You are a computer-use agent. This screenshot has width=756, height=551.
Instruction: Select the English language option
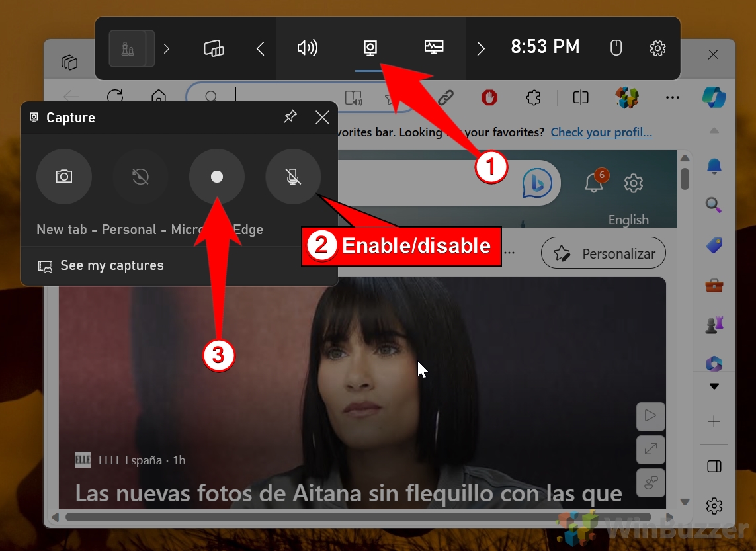628,220
